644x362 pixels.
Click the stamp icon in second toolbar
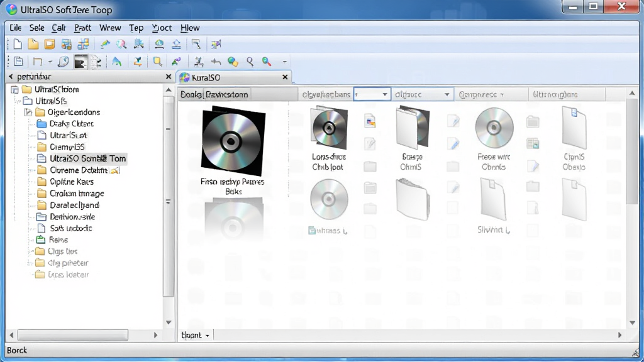click(x=199, y=62)
